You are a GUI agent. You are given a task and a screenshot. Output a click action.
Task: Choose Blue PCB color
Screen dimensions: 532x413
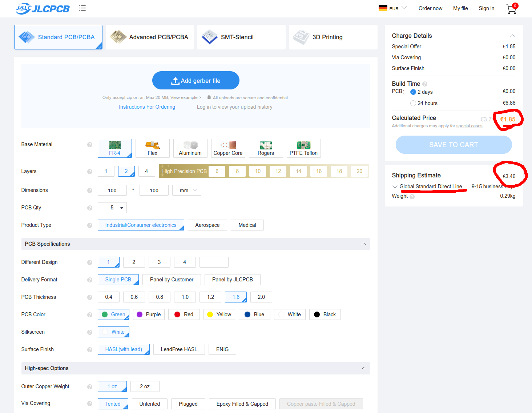coord(254,314)
